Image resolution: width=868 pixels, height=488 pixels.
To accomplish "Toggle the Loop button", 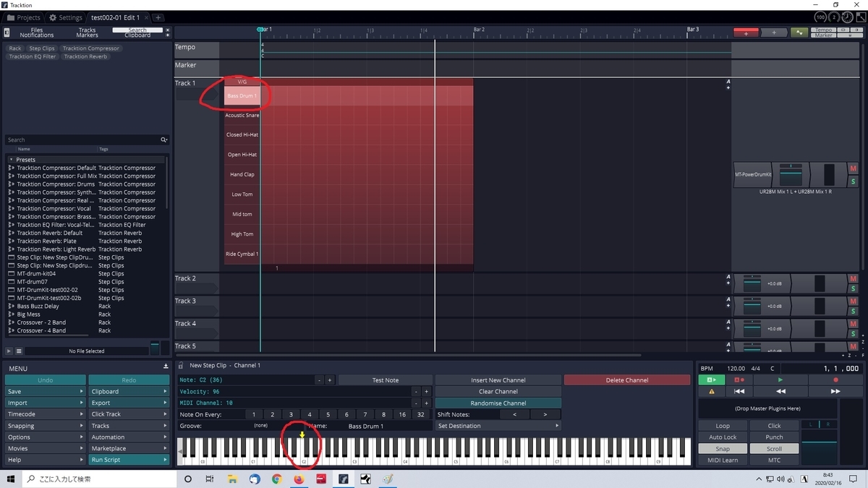I will click(723, 426).
